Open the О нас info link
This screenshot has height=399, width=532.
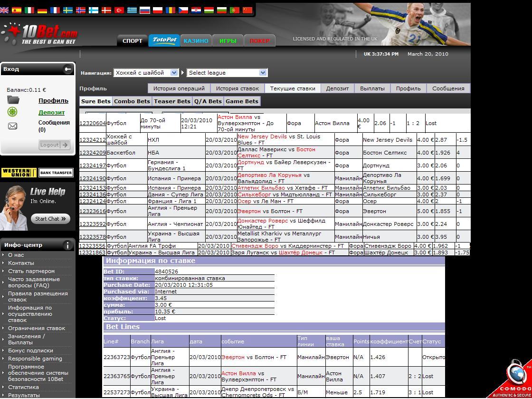(x=16, y=255)
